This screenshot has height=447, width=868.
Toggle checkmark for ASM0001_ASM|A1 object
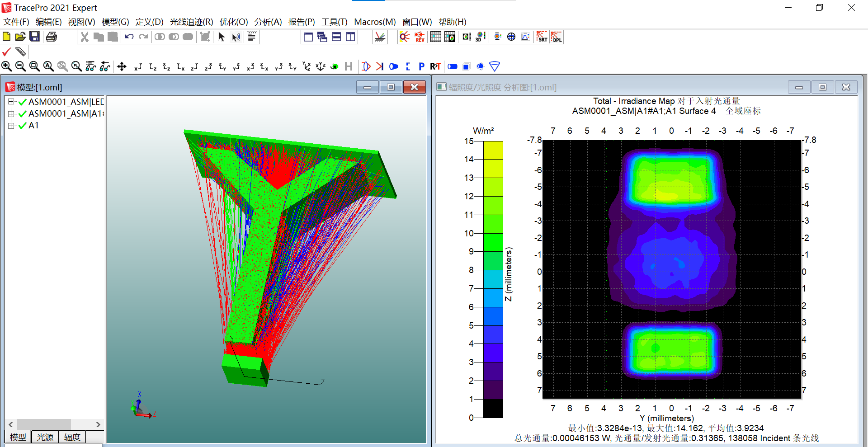[22, 114]
